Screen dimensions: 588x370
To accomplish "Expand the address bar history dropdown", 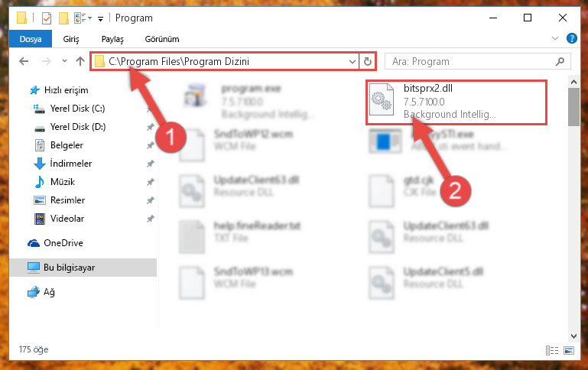I will (x=352, y=61).
